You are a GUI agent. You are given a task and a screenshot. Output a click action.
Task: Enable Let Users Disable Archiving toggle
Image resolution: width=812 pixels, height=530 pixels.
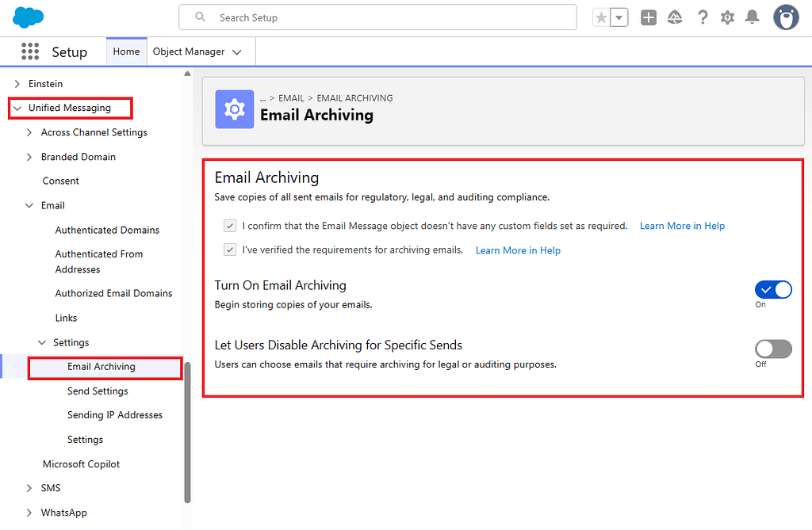click(x=773, y=349)
